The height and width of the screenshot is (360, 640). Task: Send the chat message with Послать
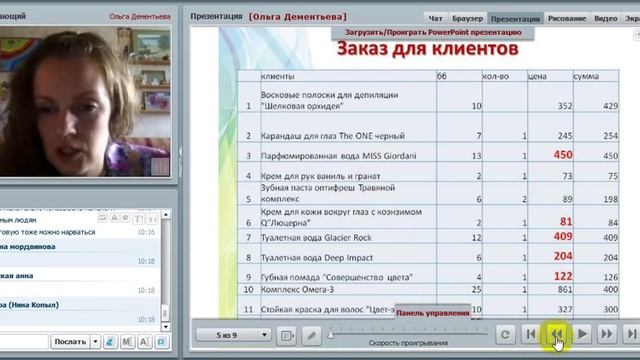(70, 342)
